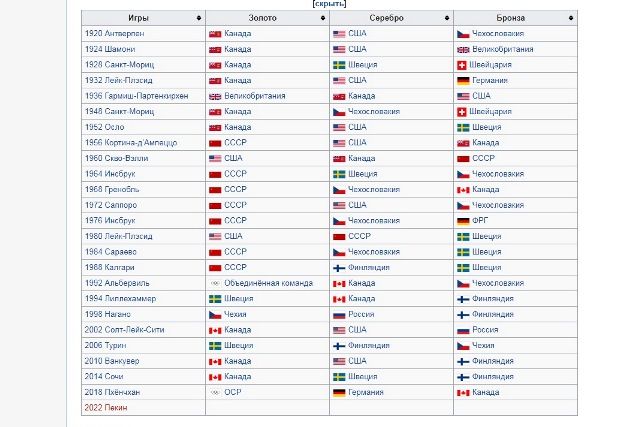Sort the table by the Игры column
Viewport: 640px width, 427px height.
(x=201, y=18)
